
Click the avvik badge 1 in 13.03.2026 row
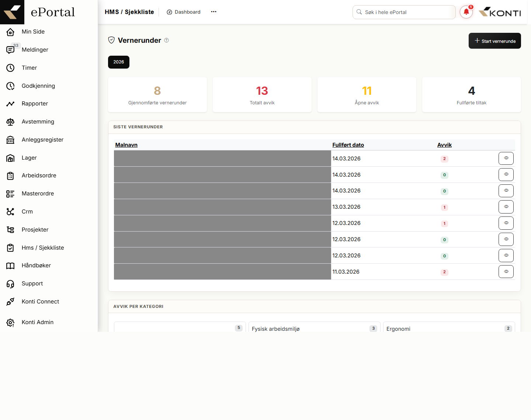coord(444,207)
